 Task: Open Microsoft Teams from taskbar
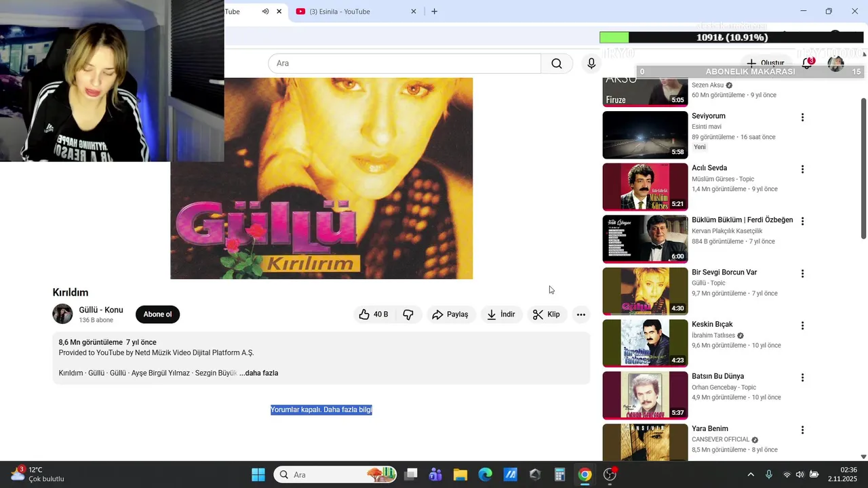point(435,474)
